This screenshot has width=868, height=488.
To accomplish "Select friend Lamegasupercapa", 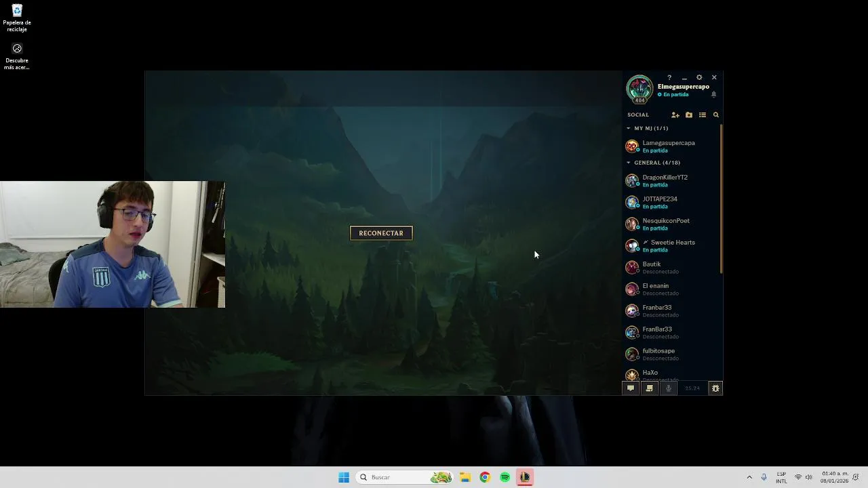I will [x=671, y=146].
